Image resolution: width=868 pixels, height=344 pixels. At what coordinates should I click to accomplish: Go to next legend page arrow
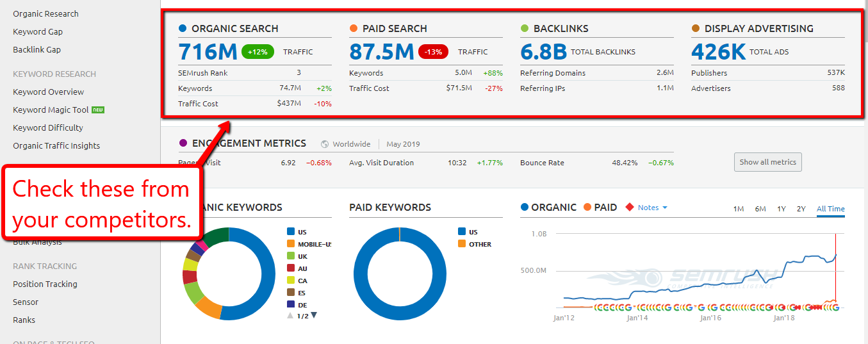pyautogui.click(x=314, y=315)
